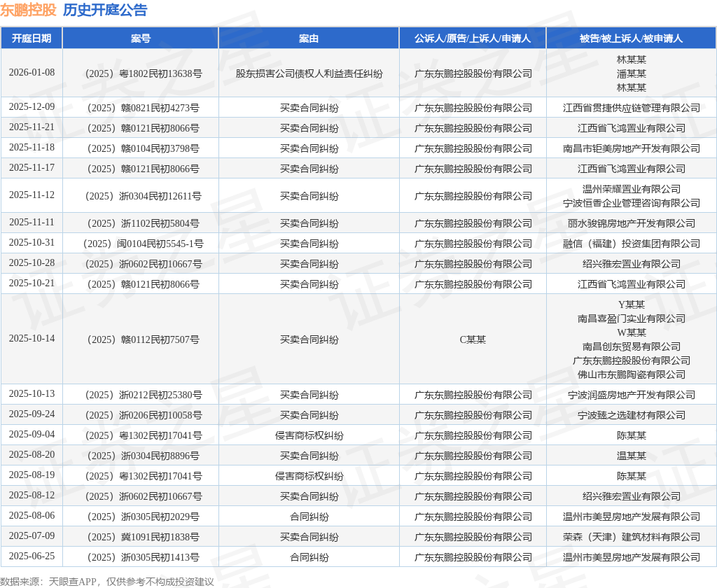
Task: Click the 被告/被上诉人/被申请人 header
Action: click(x=631, y=38)
